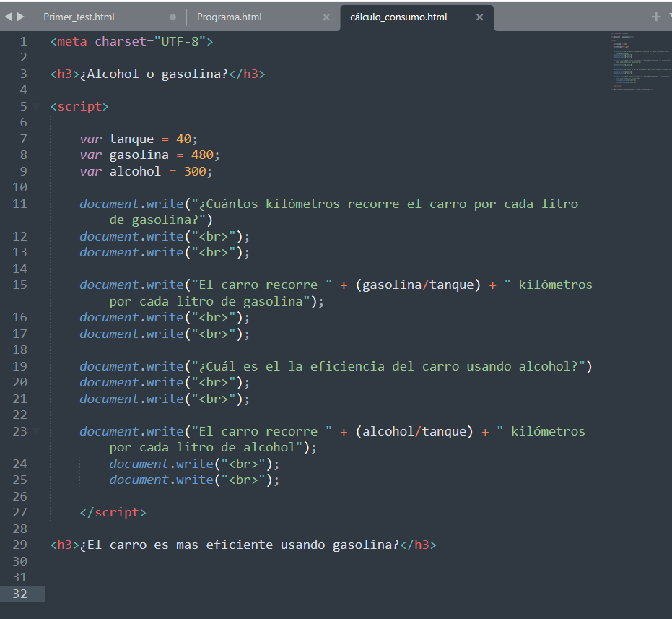672x619 pixels.
Task: Close the cálculo_consumo.html tab
Action: tap(479, 17)
